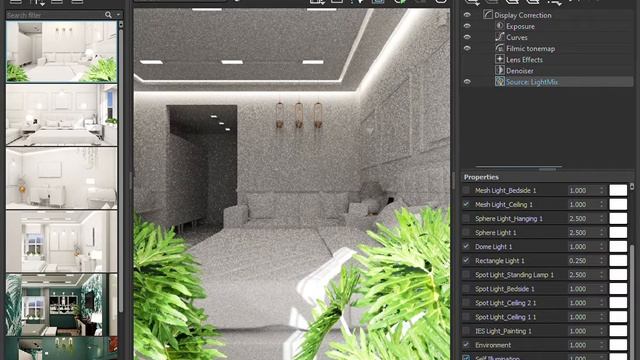Select history thumbnail showing white bed front view

pos(62,115)
